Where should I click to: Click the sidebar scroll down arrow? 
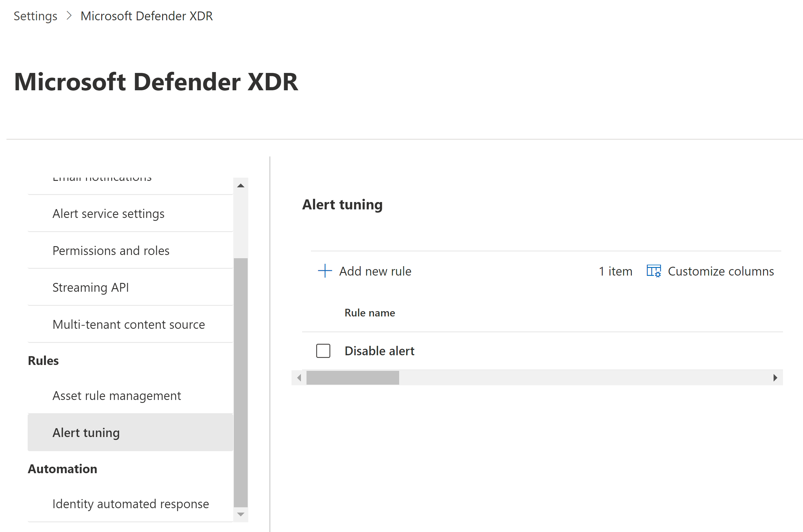[241, 514]
